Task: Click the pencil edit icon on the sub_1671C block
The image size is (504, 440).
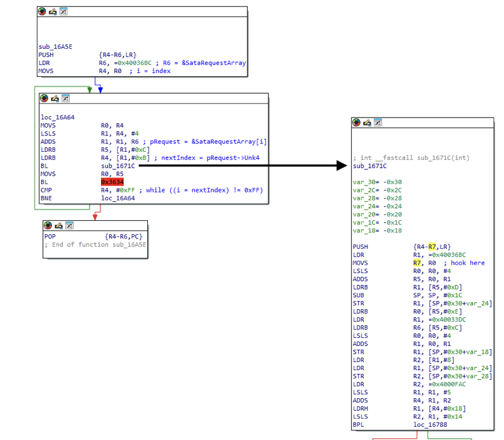Action: coord(367,123)
